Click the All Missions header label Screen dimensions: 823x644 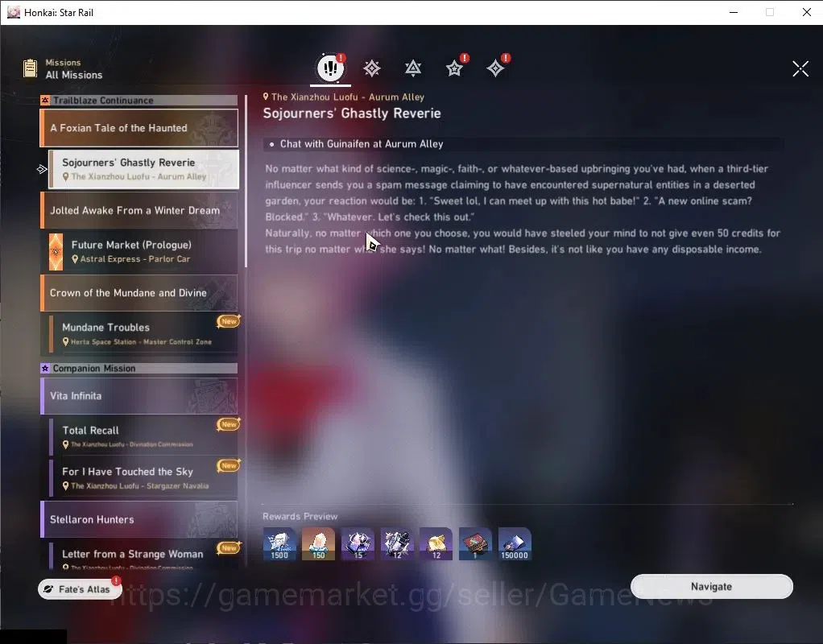(x=74, y=75)
